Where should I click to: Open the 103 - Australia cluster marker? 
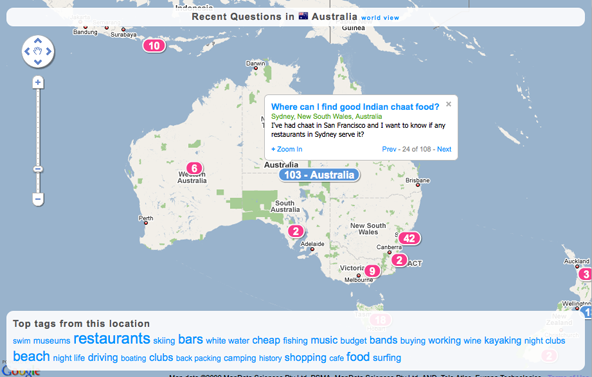319,175
